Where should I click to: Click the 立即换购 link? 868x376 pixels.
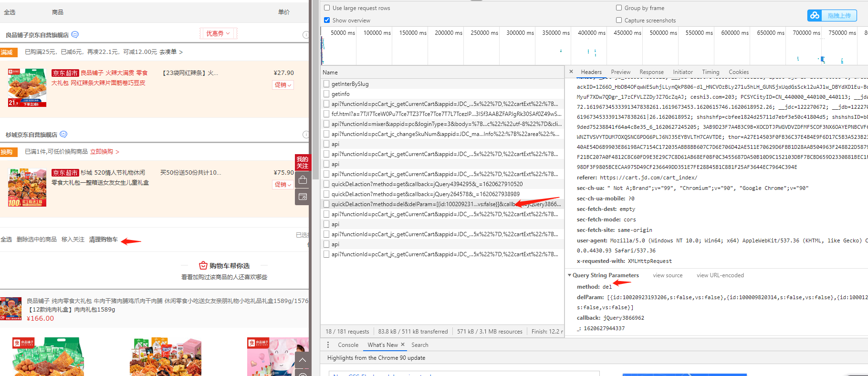pos(105,151)
